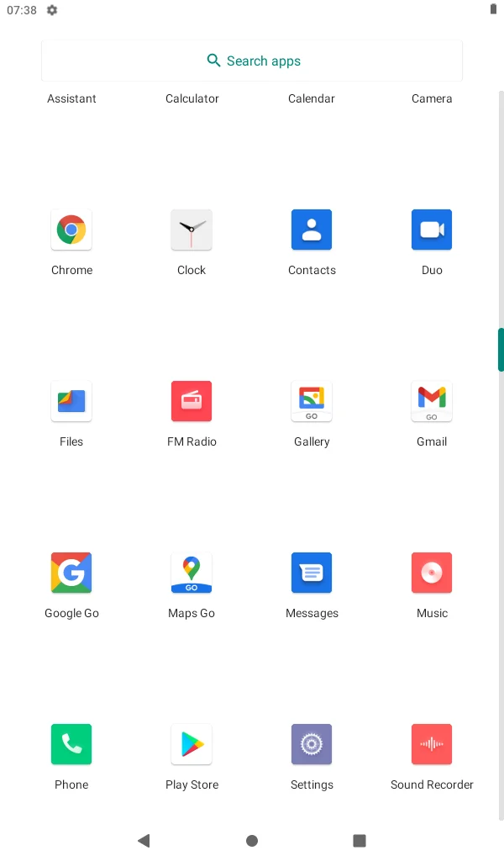Launch the Play Store app
Viewport: 504px width, 861px height.
click(x=192, y=744)
